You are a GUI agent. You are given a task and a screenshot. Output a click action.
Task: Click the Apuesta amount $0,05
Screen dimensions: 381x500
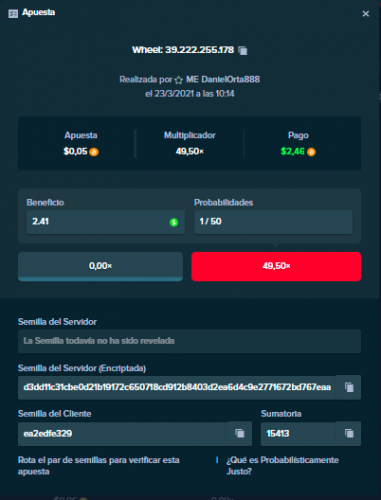[x=75, y=152]
